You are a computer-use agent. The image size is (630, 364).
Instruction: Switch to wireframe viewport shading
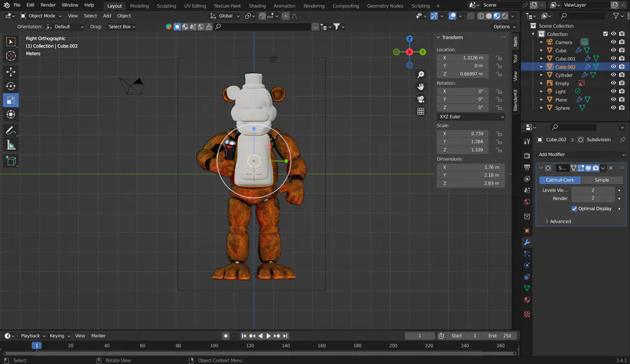pos(481,16)
